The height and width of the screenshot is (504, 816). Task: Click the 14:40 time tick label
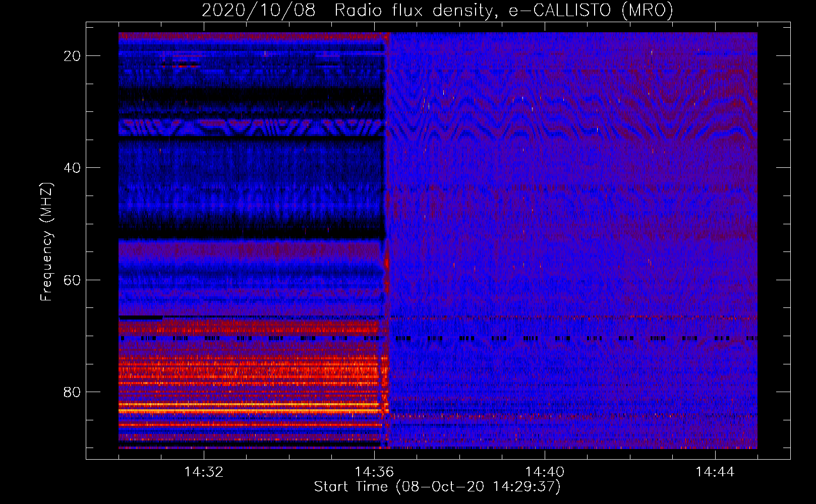(x=545, y=472)
